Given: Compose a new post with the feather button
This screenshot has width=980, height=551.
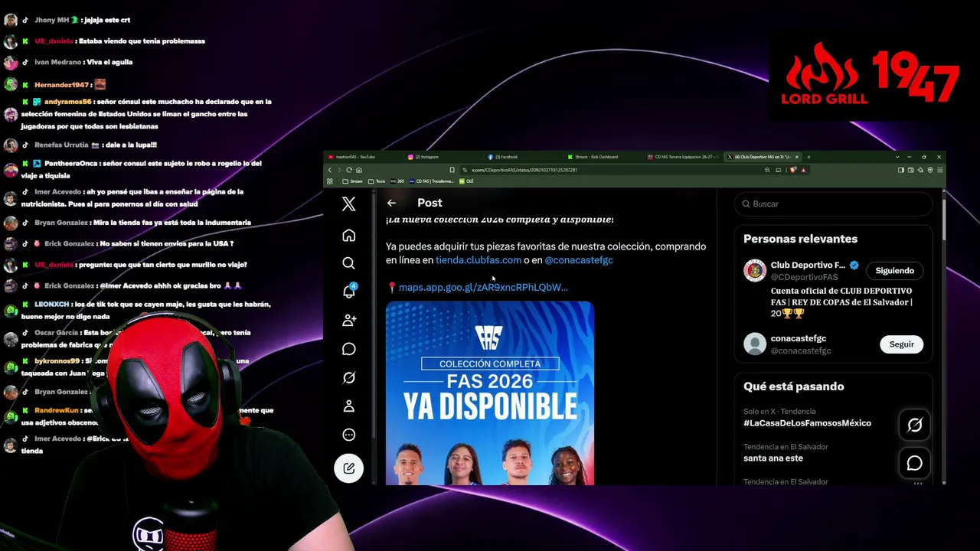Looking at the screenshot, I should click(x=348, y=468).
